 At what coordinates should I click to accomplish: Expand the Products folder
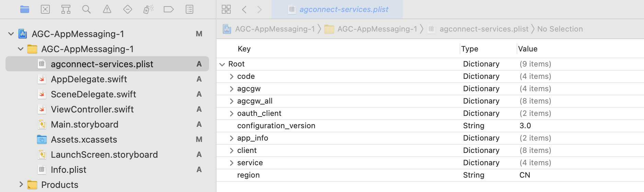21,184
